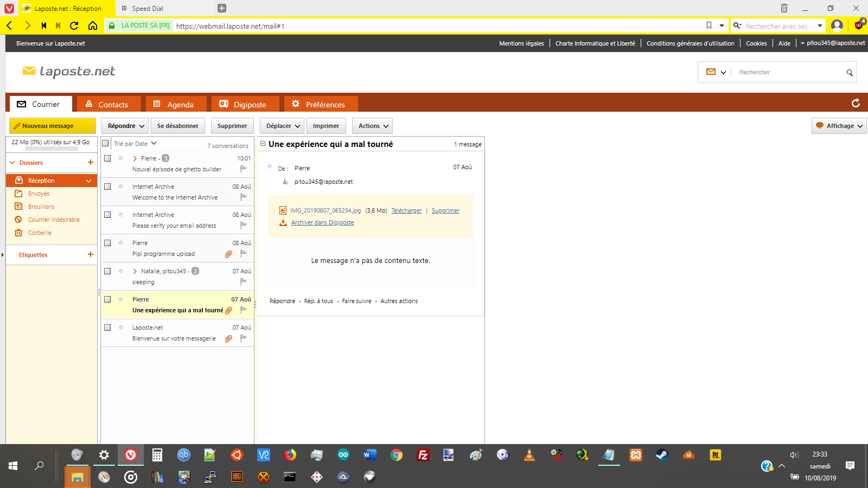The height and width of the screenshot is (488, 868).
Task: Expand the Natalie, pitou345 conversation thread
Action: 135,271
